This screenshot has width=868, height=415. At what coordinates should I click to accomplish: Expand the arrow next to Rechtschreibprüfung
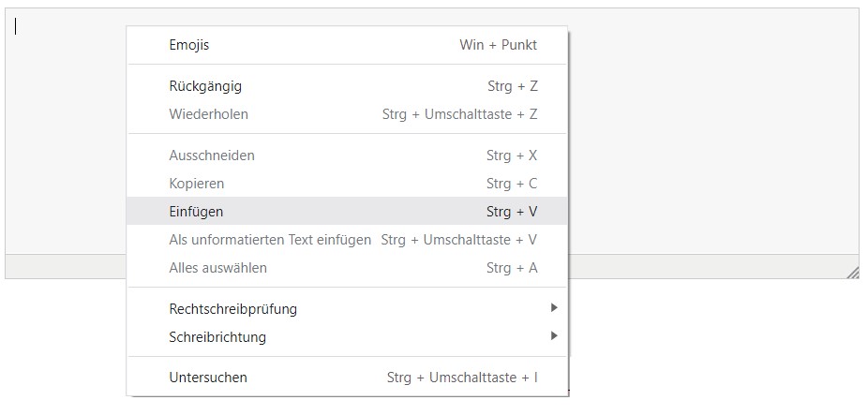(554, 308)
